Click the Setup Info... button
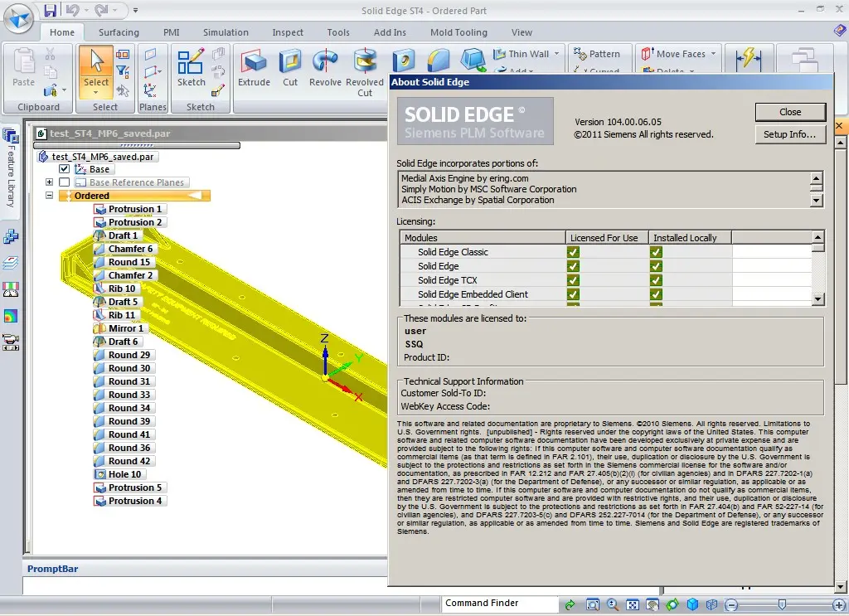This screenshot has width=849, height=616. pyautogui.click(x=790, y=134)
